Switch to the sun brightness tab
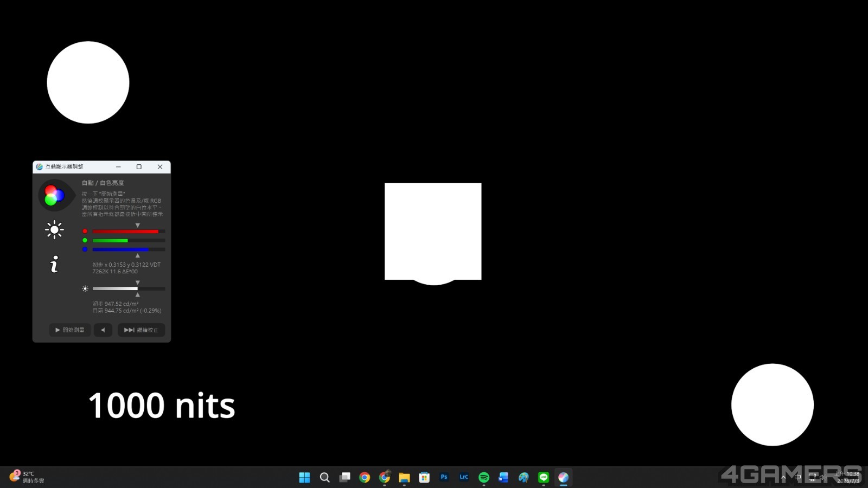 pyautogui.click(x=54, y=230)
